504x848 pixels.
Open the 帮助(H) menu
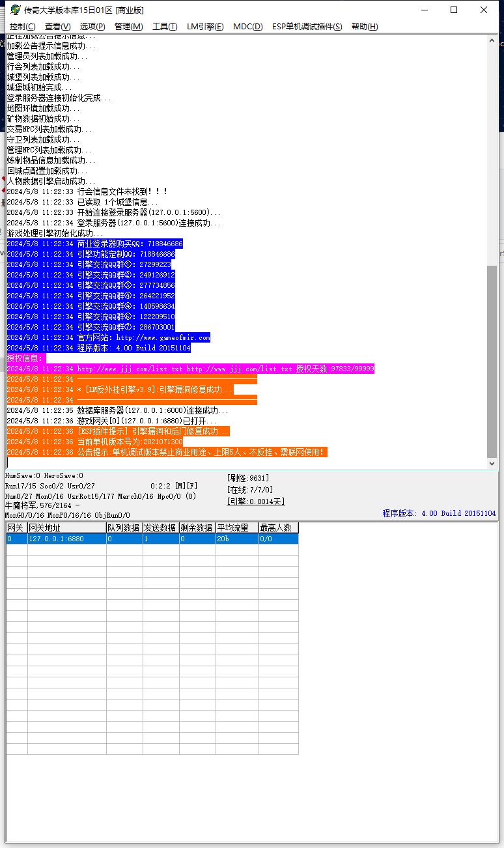coord(365,27)
